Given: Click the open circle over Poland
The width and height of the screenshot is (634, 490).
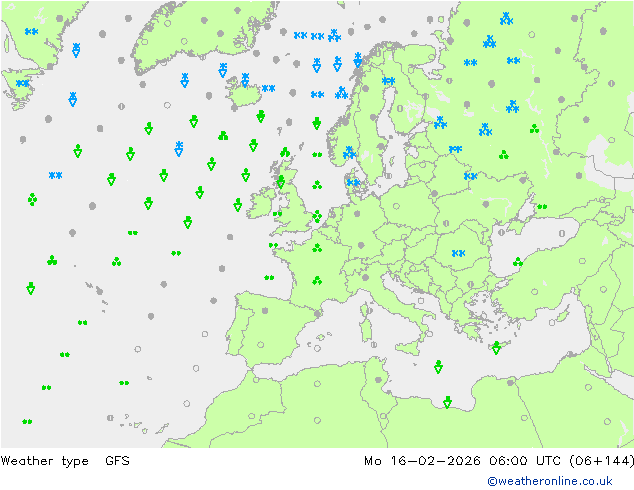Looking at the screenshot, I should pos(396,207).
